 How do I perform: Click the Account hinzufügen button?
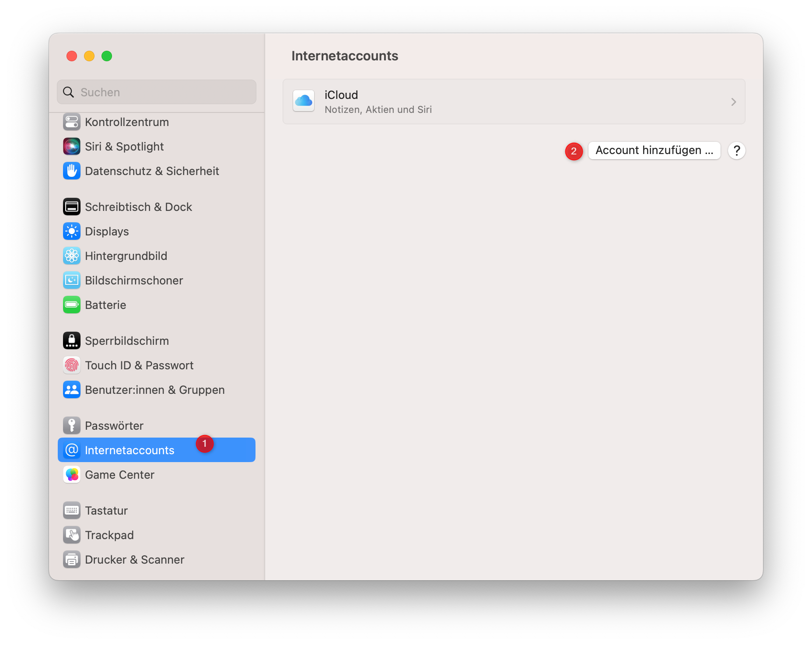click(654, 151)
